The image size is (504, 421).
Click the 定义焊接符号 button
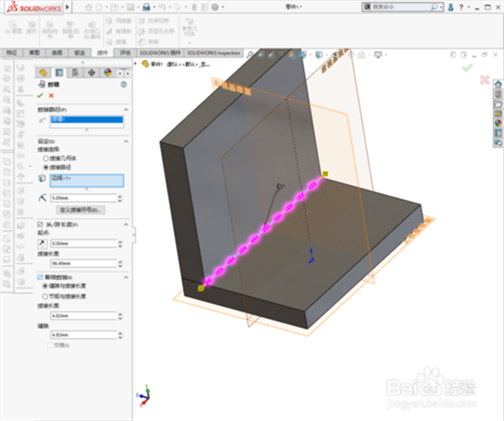pyautogui.click(x=80, y=208)
